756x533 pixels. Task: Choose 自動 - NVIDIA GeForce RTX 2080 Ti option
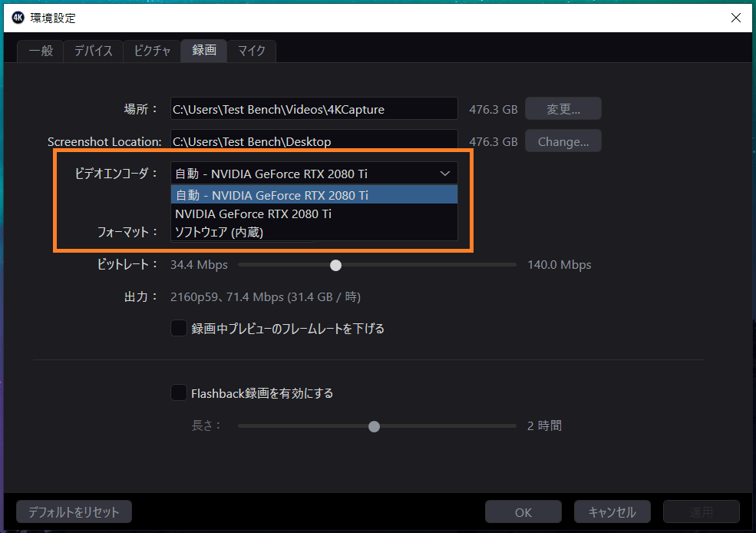click(314, 195)
